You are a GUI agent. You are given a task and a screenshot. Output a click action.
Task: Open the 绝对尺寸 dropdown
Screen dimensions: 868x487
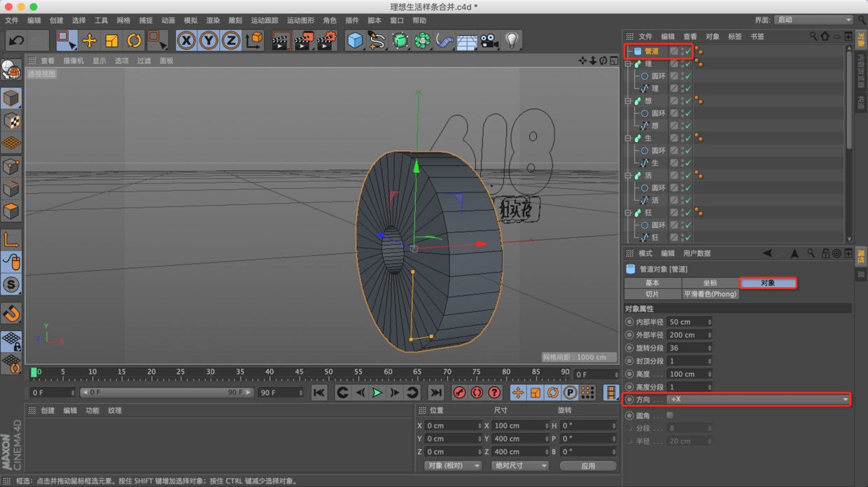(x=519, y=466)
